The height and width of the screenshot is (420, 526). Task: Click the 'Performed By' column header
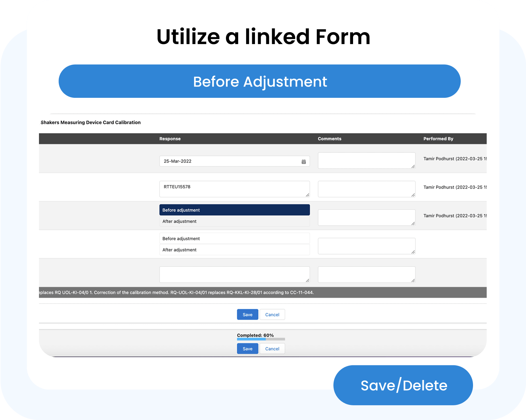[x=438, y=139]
